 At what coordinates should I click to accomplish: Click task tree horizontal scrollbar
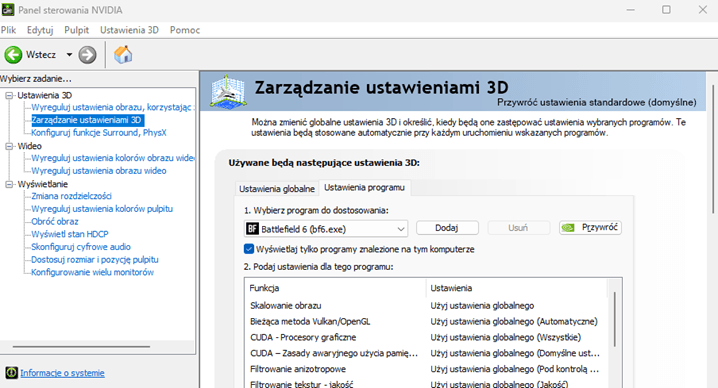point(82,347)
